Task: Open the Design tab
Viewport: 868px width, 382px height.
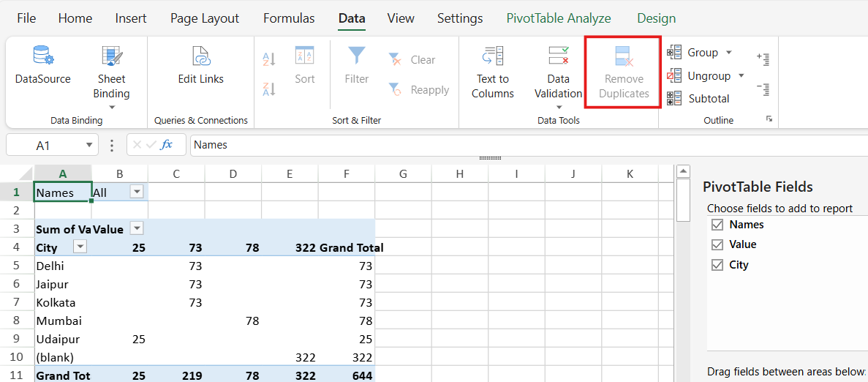Action: 657,18
